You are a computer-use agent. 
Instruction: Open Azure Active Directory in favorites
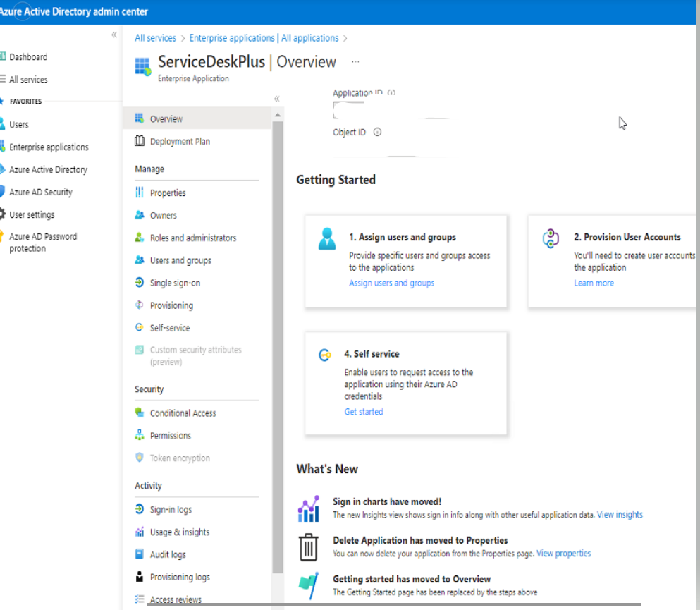point(48,170)
